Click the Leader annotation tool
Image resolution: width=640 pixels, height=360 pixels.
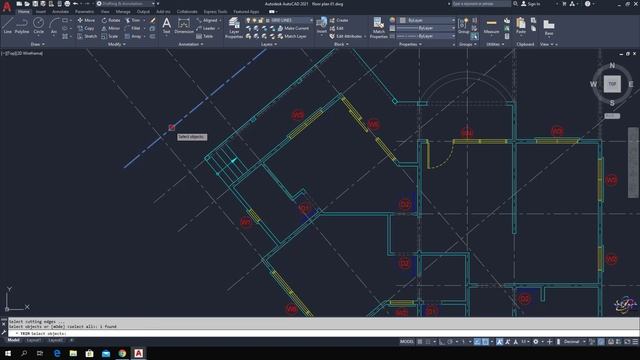point(206,28)
